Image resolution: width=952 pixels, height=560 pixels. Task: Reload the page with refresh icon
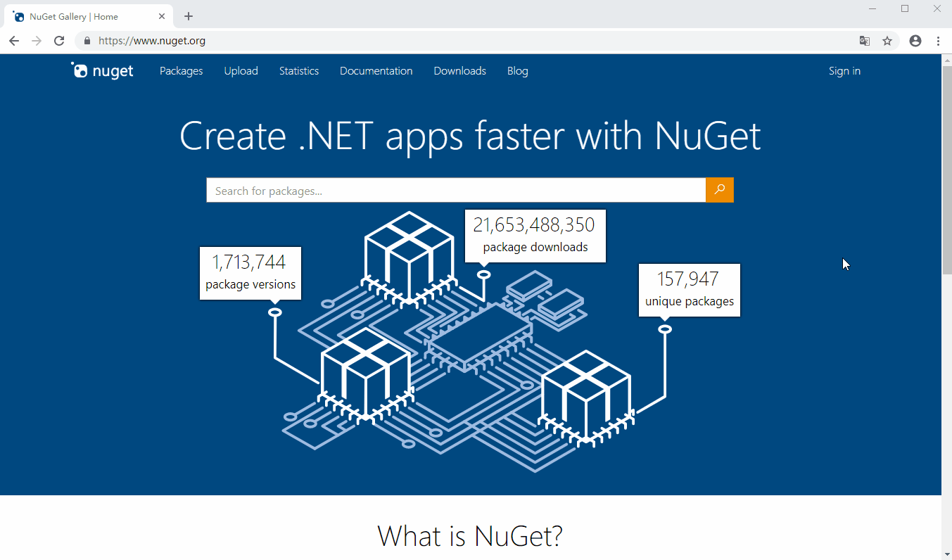click(x=59, y=41)
